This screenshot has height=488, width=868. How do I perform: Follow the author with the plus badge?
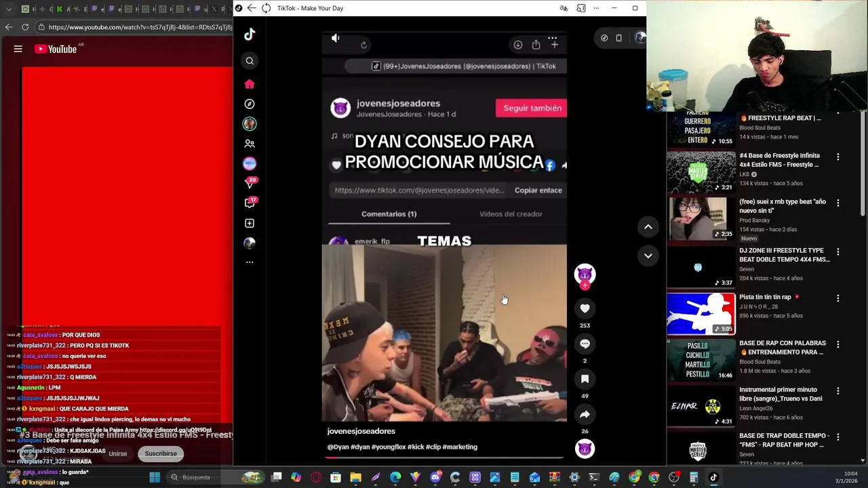click(585, 285)
